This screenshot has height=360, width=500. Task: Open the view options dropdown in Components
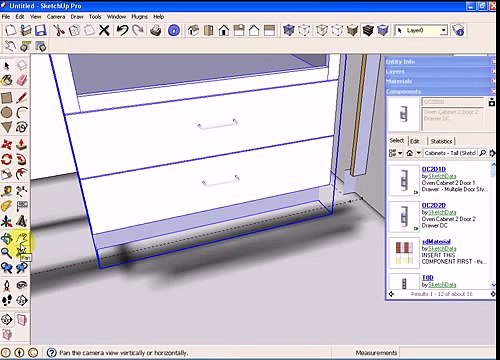396,153
